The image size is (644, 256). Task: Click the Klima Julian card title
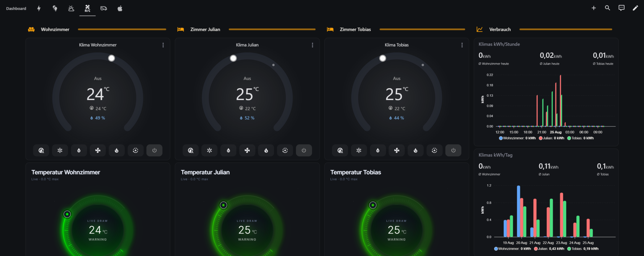247,45
